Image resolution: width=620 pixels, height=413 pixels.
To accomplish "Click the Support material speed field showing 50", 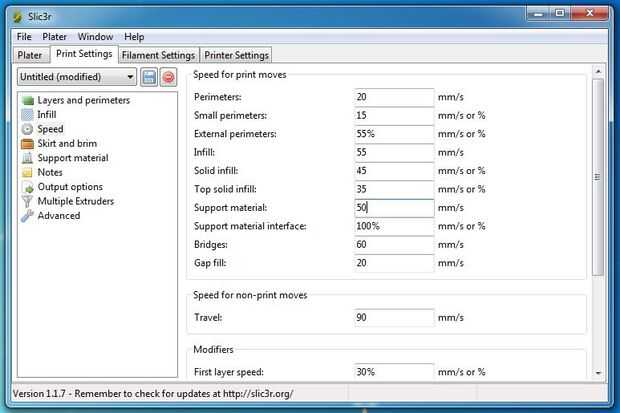I will pyautogui.click(x=394, y=208).
